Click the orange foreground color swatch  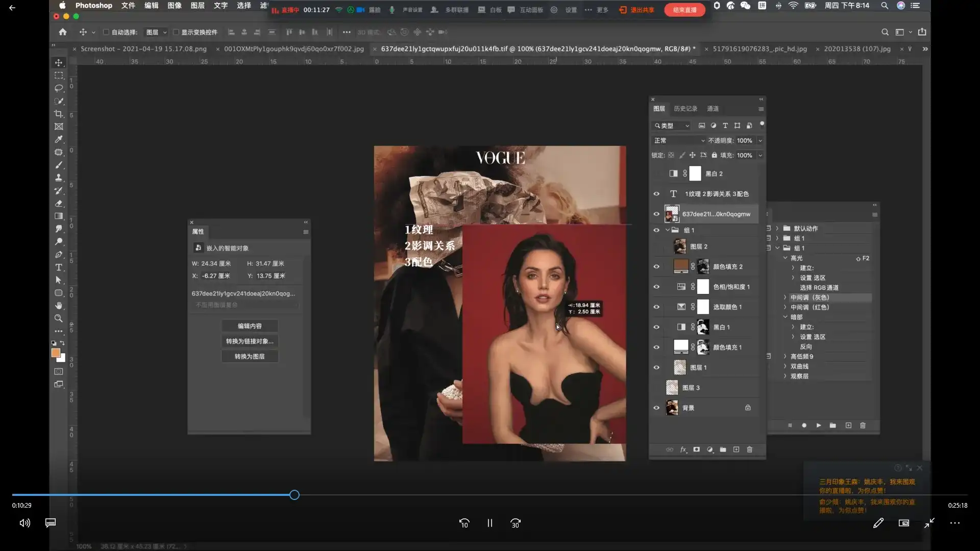pos(56,353)
